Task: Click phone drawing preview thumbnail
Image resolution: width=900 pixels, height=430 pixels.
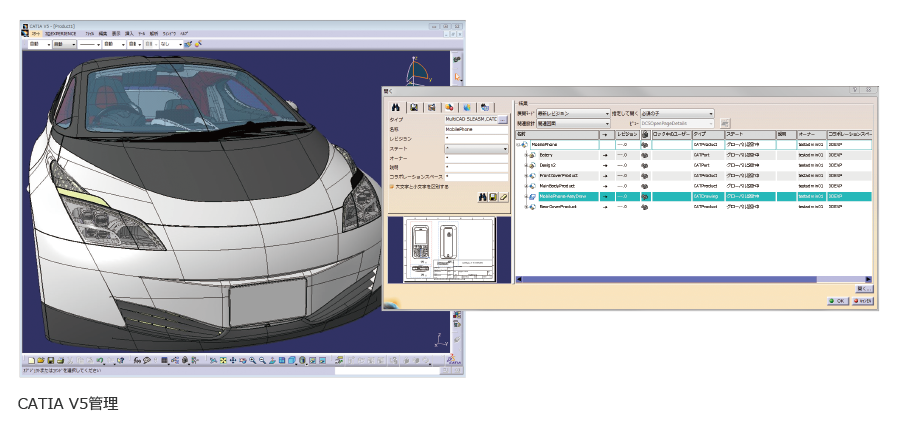Action: [x=449, y=250]
